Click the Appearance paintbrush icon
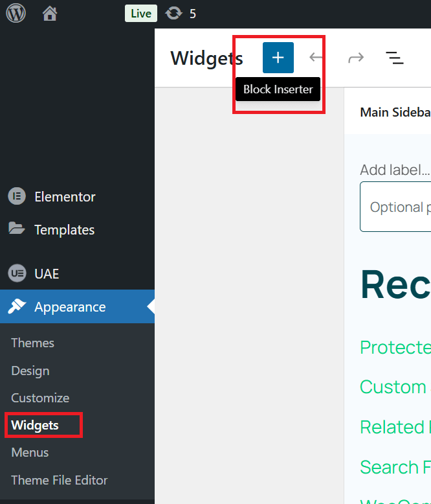 pos(17,306)
